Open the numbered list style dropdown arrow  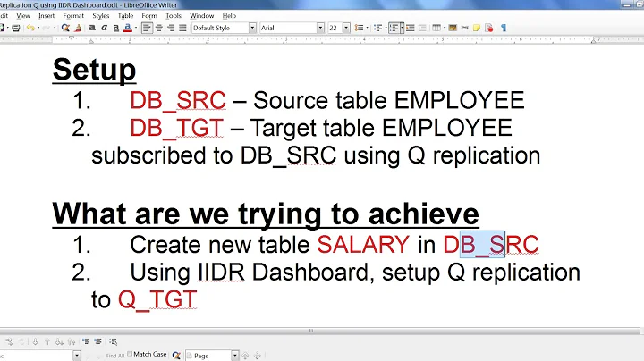click(402, 28)
